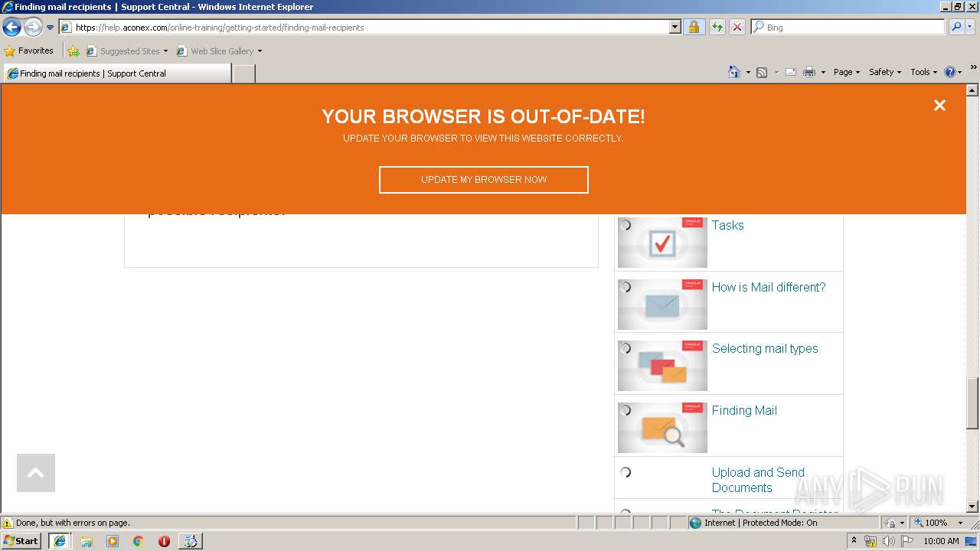Viewport: 980px width, 551px height.
Task: Expand Web Slice Gallery dropdown arrow
Action: point(260,51)
